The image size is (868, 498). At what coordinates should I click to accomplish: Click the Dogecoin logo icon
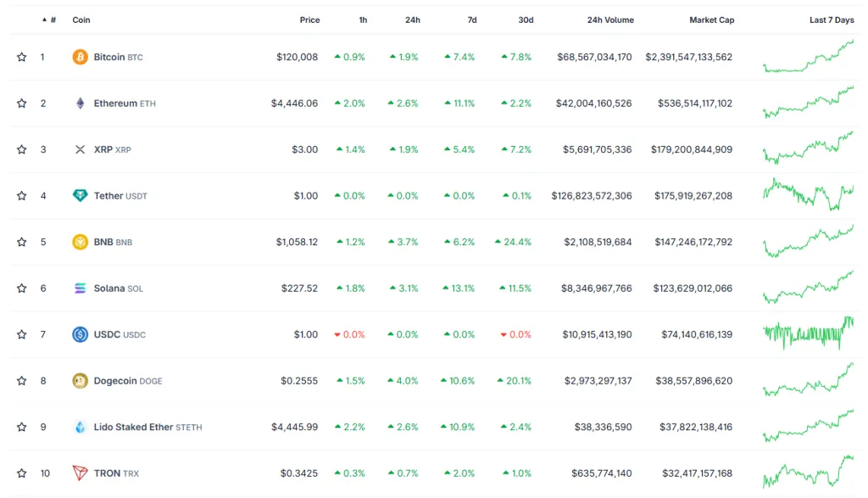coord(81,381)
